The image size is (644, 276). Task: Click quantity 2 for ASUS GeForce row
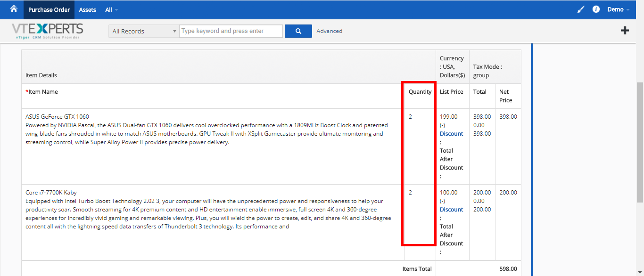pos(410,117)
